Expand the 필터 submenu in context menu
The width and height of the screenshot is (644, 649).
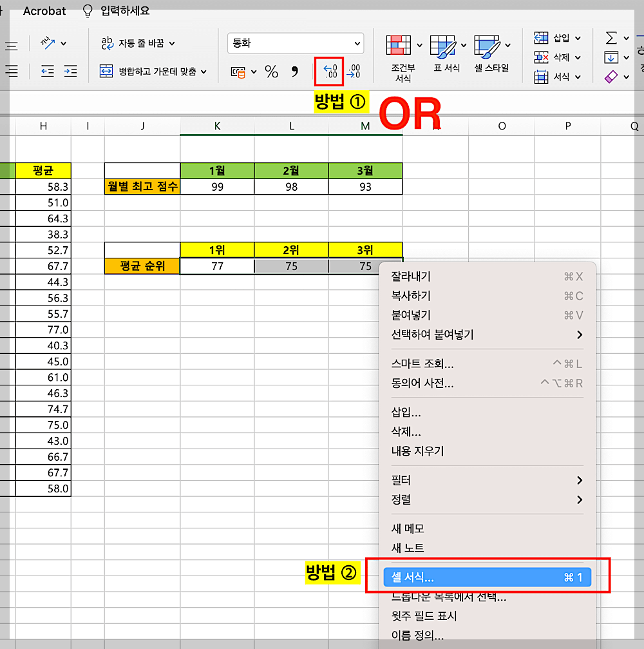pyautogui.click(x=451, y=480)
